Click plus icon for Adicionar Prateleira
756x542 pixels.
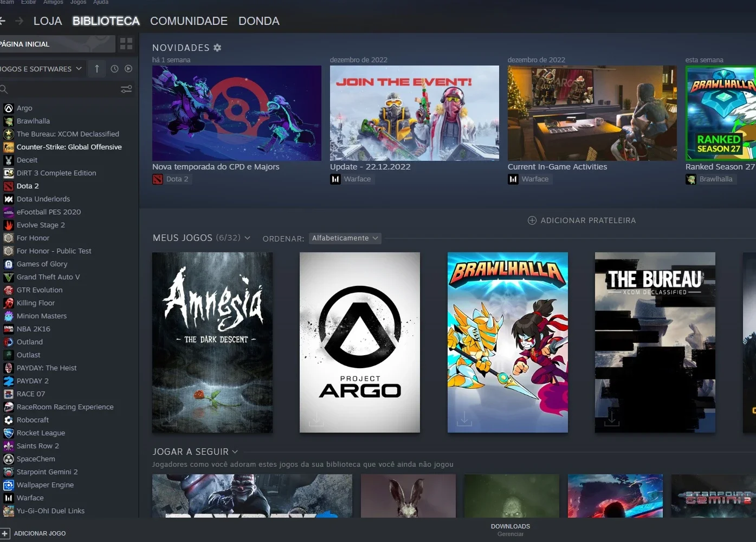click(x=532, y=220)
